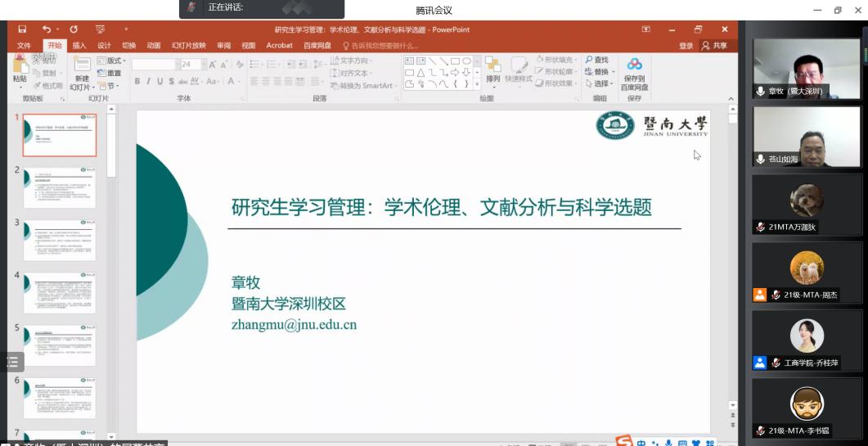Click the New Slide (新建幻灯片) icon
Screen dimensions: 868x446
point(83,65)
